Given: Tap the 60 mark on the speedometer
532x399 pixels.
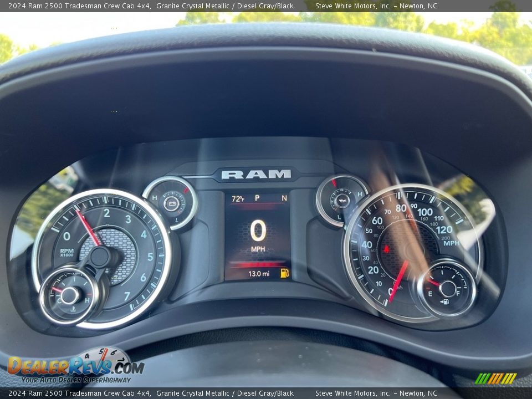Looking at the screenshot, I should (x=377, y=221).
